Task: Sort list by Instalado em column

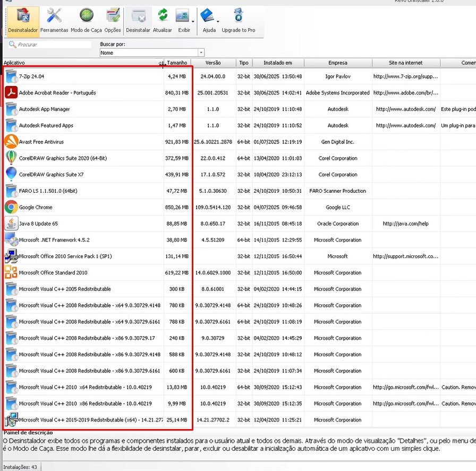Action: pos(277,63)
